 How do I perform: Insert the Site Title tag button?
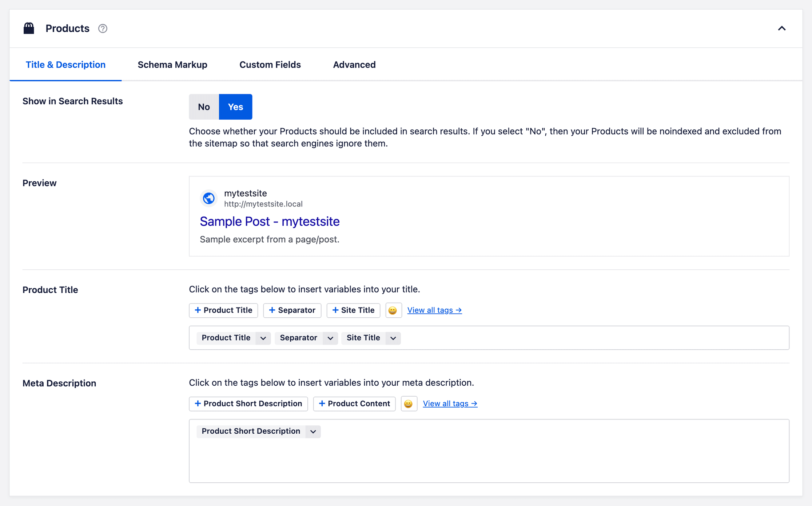(353, 310)
